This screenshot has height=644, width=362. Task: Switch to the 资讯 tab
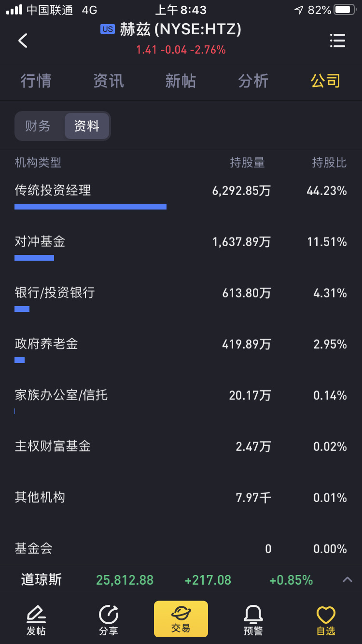[x=109, y=81]
